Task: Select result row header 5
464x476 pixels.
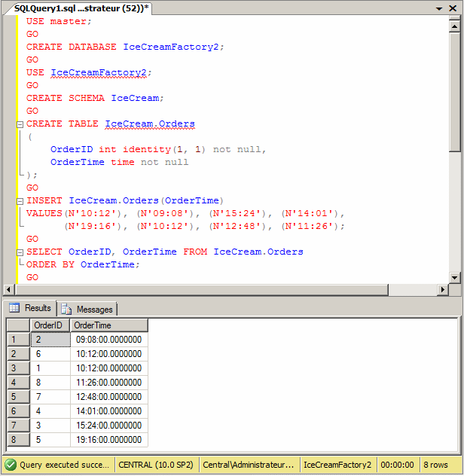Action: 18,396
